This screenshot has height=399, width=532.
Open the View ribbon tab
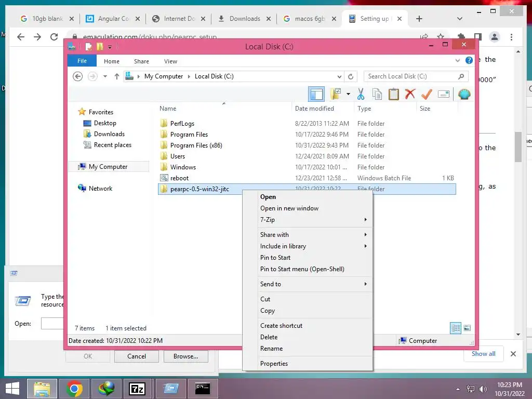[x=170, y=61]
